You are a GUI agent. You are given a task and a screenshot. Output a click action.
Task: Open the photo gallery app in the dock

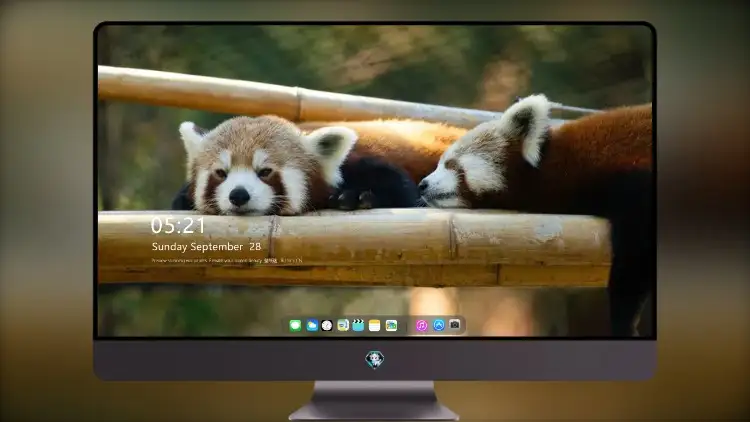pyautogui.click(x=391, y=326)
